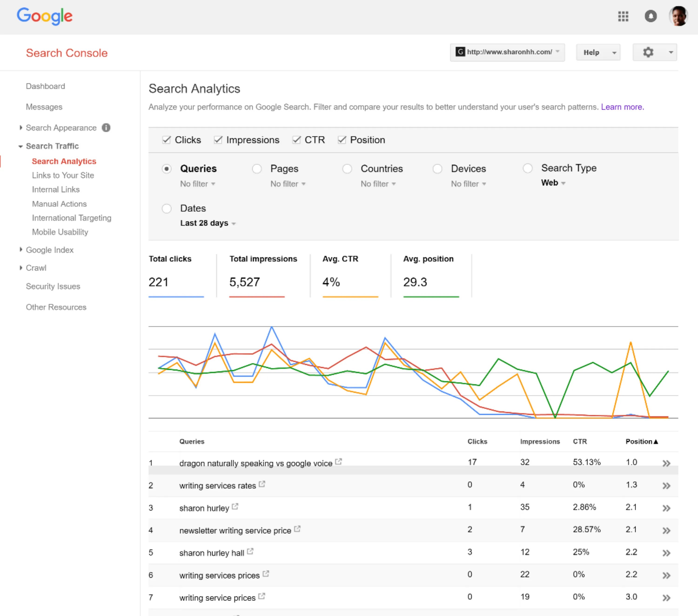Open external link for writing services rates

pos(262,484)
